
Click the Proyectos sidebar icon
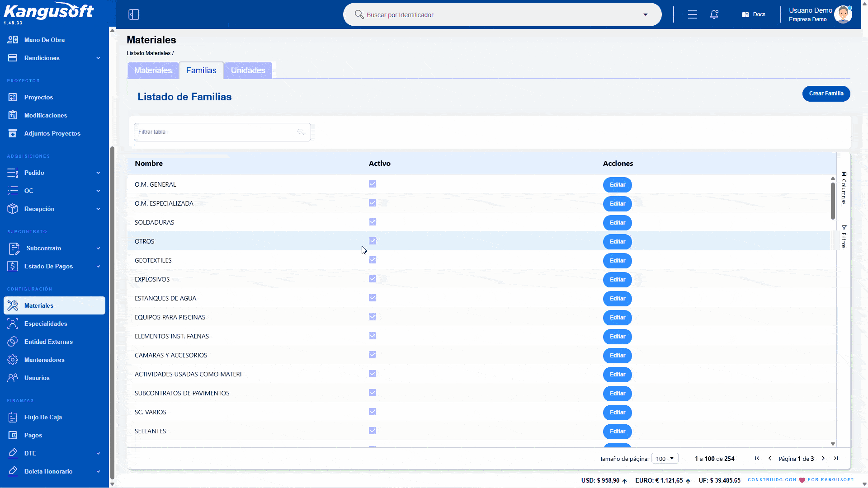coord(13,97)
